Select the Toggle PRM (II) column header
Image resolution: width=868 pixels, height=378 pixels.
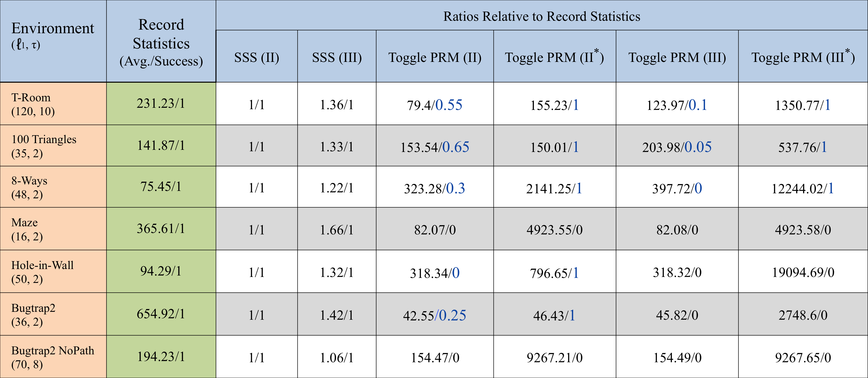(x=435, y=57)
